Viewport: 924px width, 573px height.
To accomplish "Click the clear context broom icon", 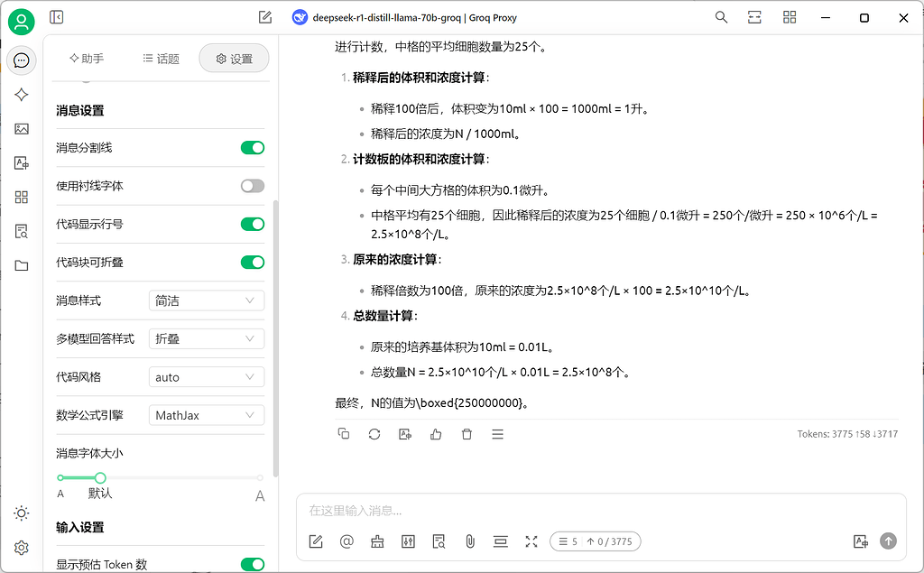I will [x=377, y=541].
